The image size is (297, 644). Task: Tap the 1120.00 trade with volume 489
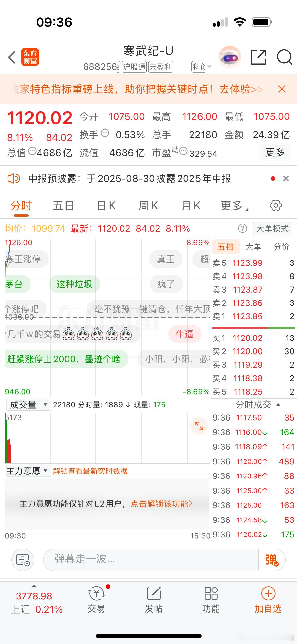point(253,461)
